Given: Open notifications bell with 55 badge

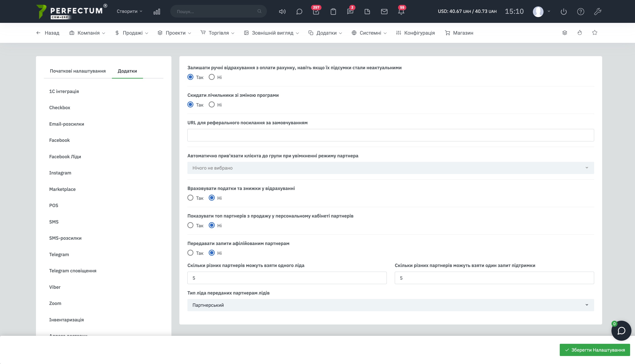Looking at the screenshot, I should 401,12.
